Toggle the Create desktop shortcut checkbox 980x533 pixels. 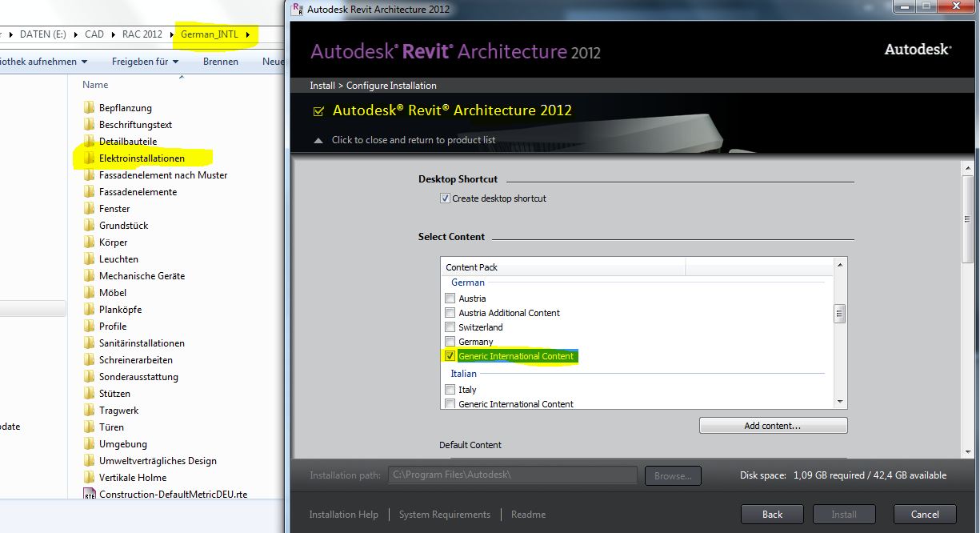[445, 198]
